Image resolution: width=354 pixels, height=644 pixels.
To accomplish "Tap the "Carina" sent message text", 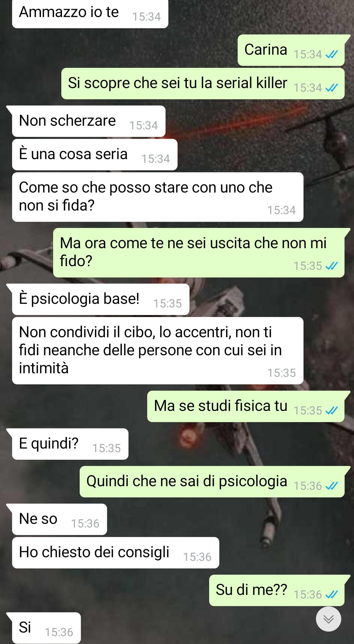I will [266, 50].
